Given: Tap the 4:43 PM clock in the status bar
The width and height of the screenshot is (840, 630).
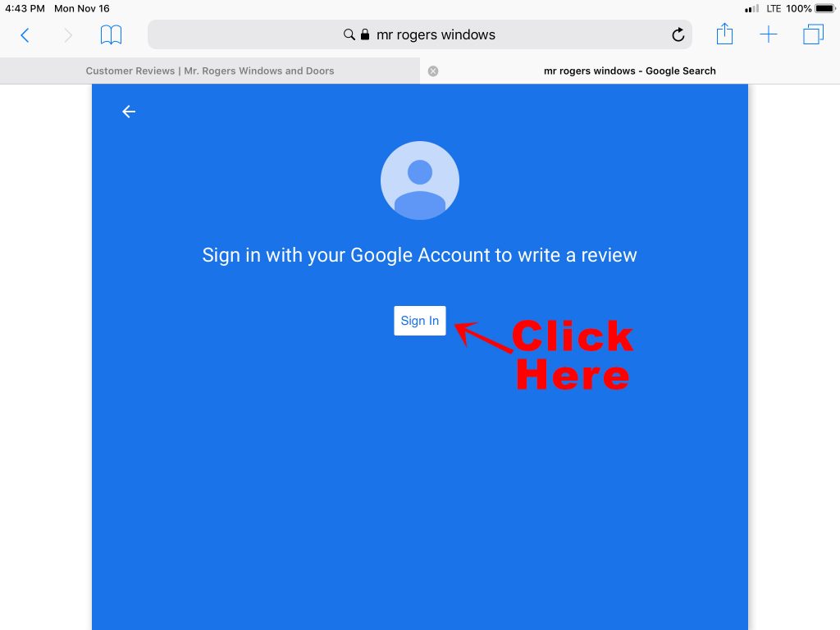Looking at the screenshot, I should pyautogui.click(x=25, y=8).
